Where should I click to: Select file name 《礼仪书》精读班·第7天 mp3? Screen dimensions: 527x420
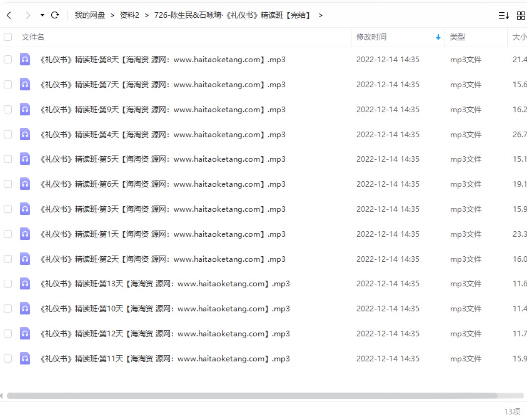163,85
